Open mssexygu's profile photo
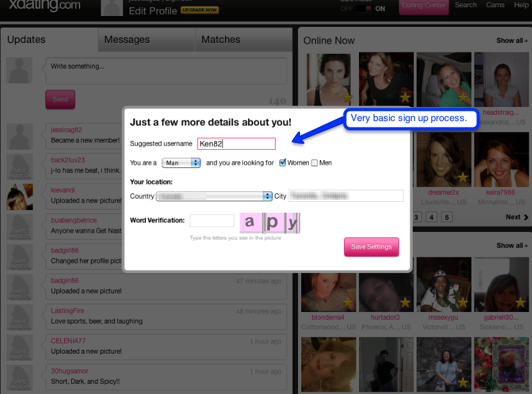The image size is (532, 394). [x=444, y=284]
